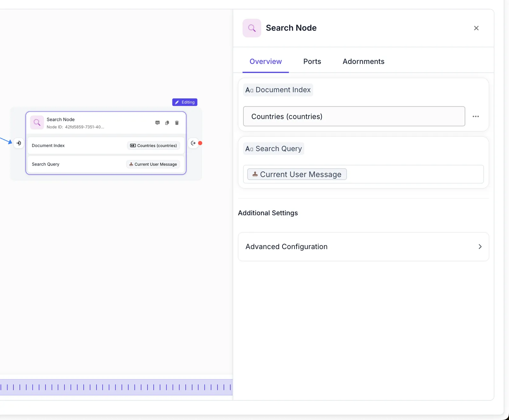Click the Search Node panel header magnifier icon
The width and height of the screenshot is (509, 420).
[252, 28]
